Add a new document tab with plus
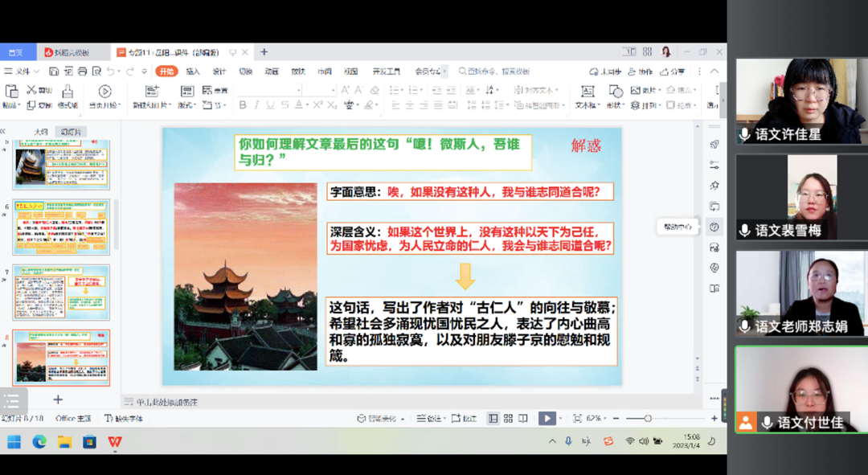Viewport: 868px width, 475px height. (x=264, y=52)
